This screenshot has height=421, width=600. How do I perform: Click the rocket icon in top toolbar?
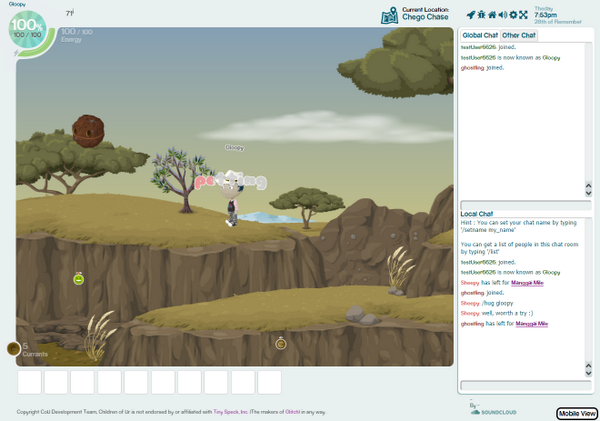coord(471,15)
